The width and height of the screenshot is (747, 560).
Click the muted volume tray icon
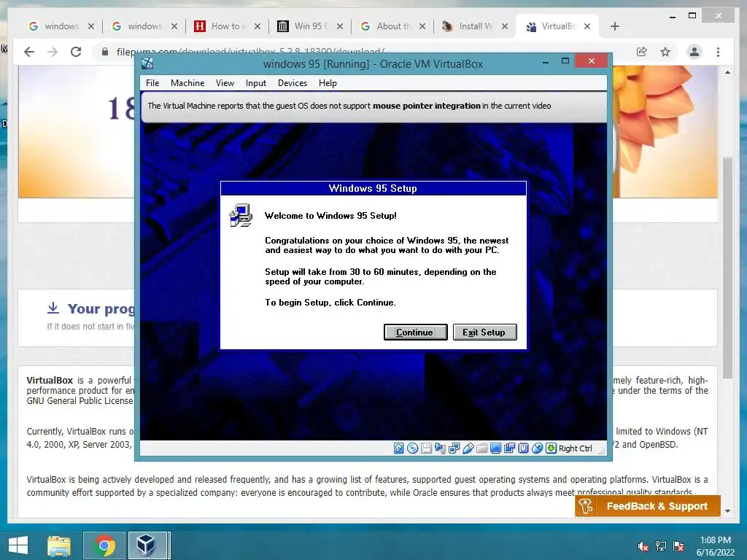coord(643,546)
